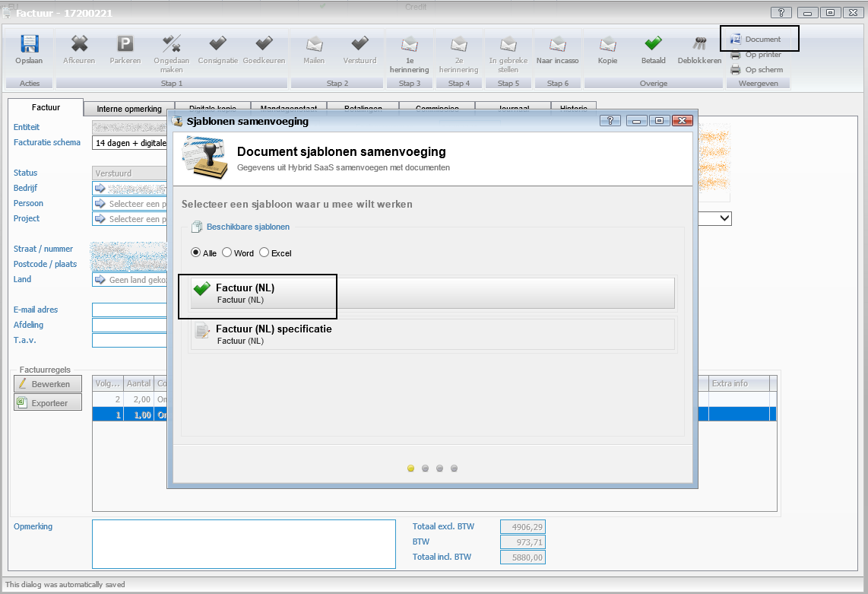Click the Opmerking text field
This screenshot has width=868, height=594.
243,544
